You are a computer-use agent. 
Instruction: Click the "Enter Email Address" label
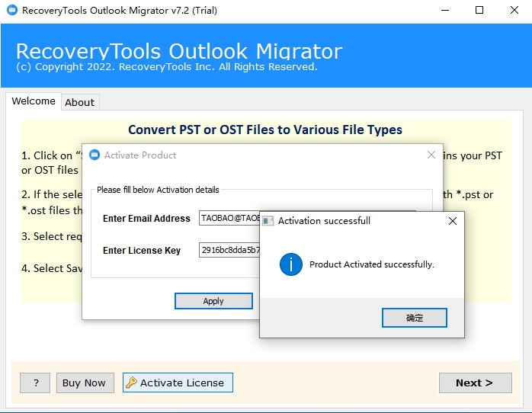(x=146, y=219)
